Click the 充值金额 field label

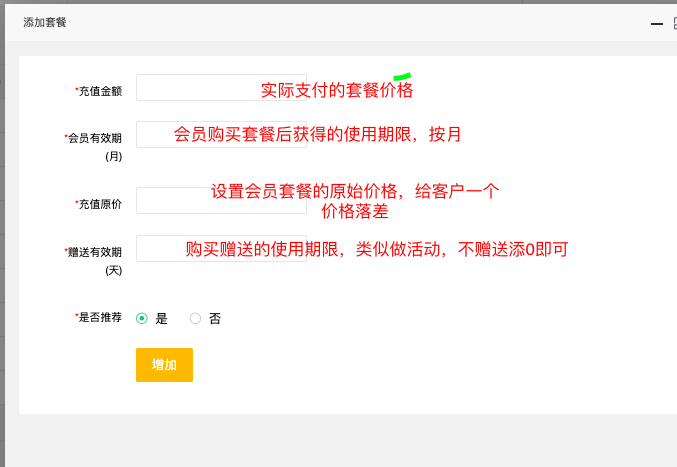100,91
